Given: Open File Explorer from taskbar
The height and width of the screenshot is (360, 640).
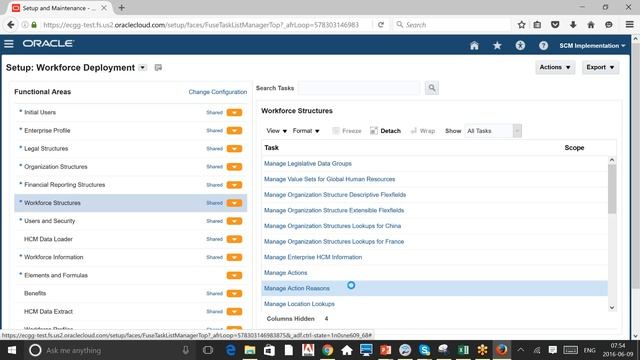Looking at the screenshot, I should [250, 350].
